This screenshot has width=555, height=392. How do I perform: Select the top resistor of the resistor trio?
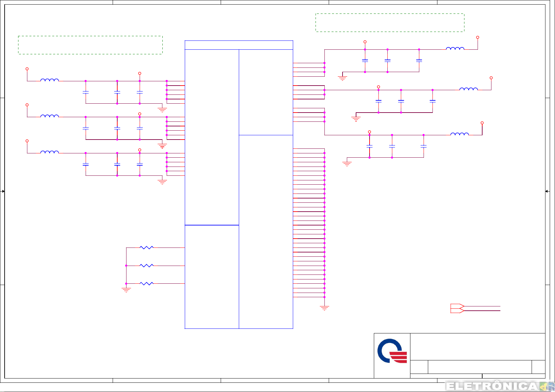click(x=147, y=248)
